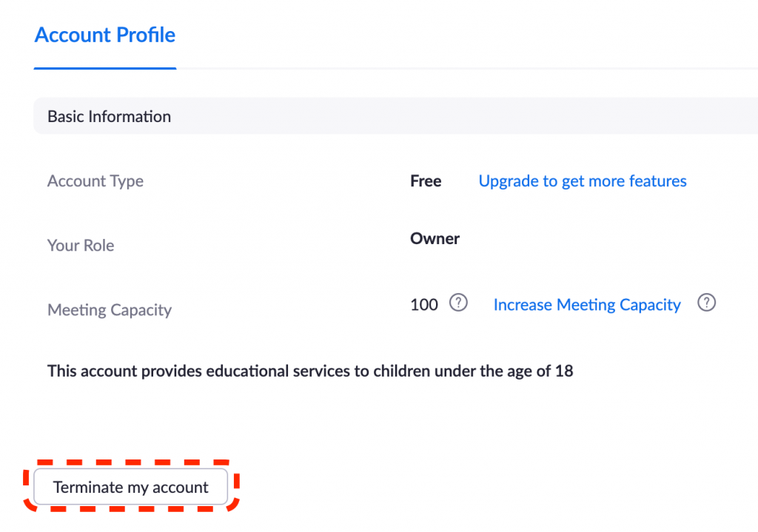Viewport: 758px width, 532px height.
Task: Switch to the Account Profile tab
Action: click(105, 36)
